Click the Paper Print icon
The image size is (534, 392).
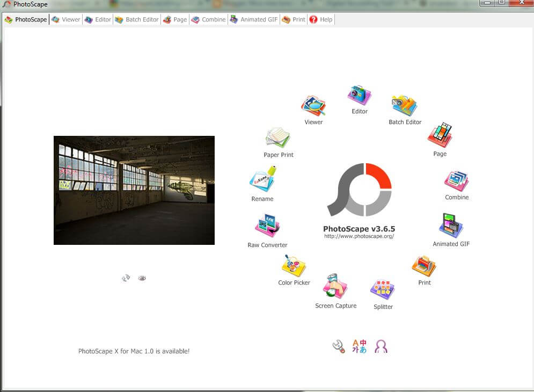point(278,139)
